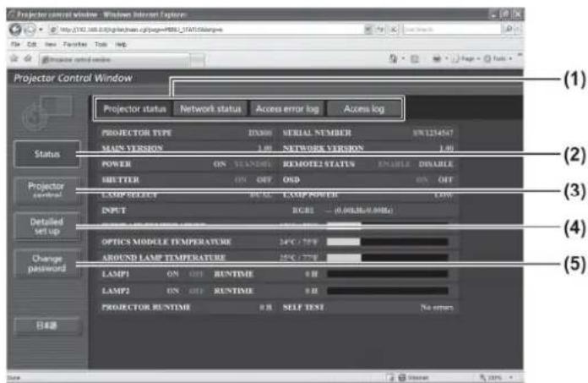
Task: Click the Projector Control Window title text
Action: pos(73,78)
